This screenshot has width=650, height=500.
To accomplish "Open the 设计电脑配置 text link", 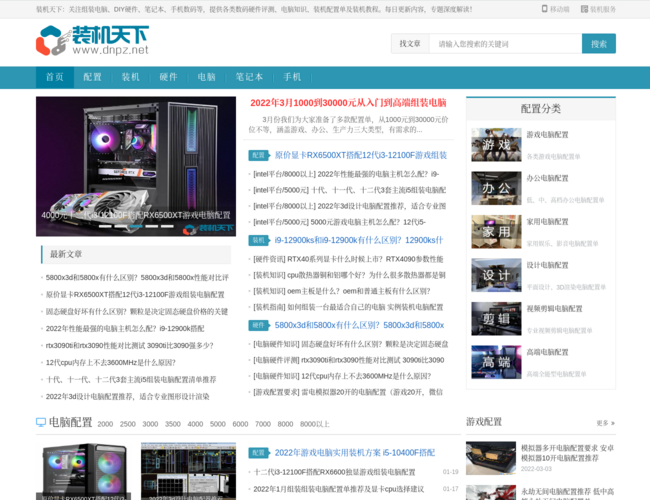I will tap(547, 265).
